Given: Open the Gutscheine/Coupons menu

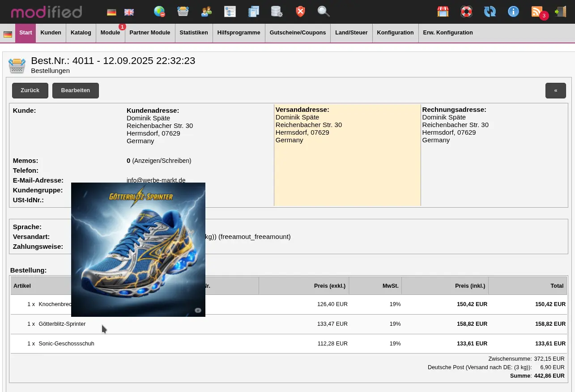Looking at the screenshot, I should (298, 33).
